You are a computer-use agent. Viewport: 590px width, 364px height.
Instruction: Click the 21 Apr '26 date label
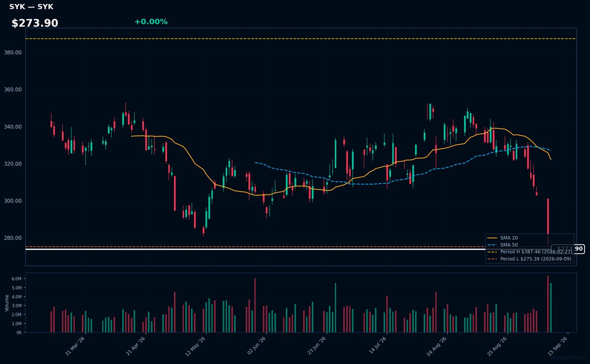point(136,346)
